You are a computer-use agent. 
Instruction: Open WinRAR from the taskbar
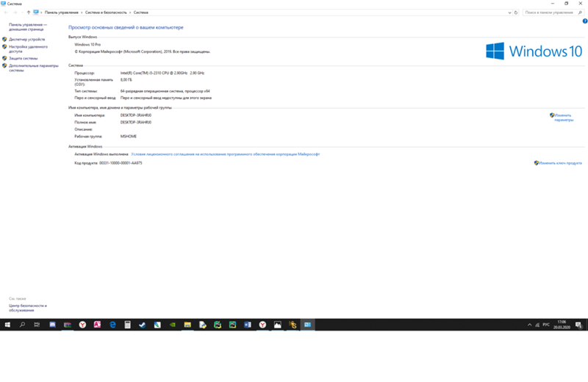[68, 325]
